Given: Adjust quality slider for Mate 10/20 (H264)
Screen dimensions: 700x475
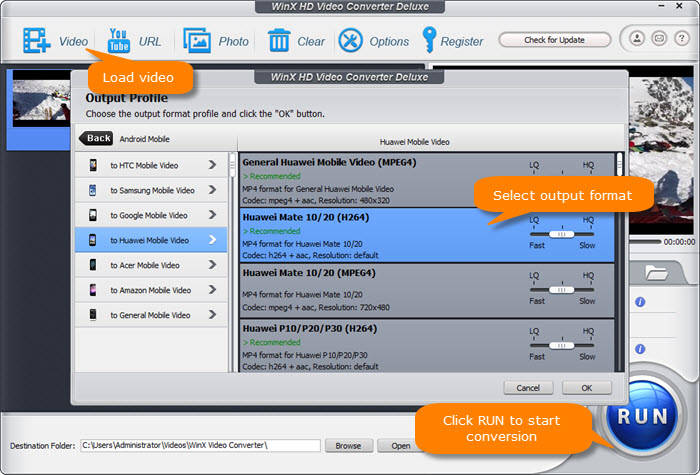Looking at the screenshot, I should tap(562, 234).
